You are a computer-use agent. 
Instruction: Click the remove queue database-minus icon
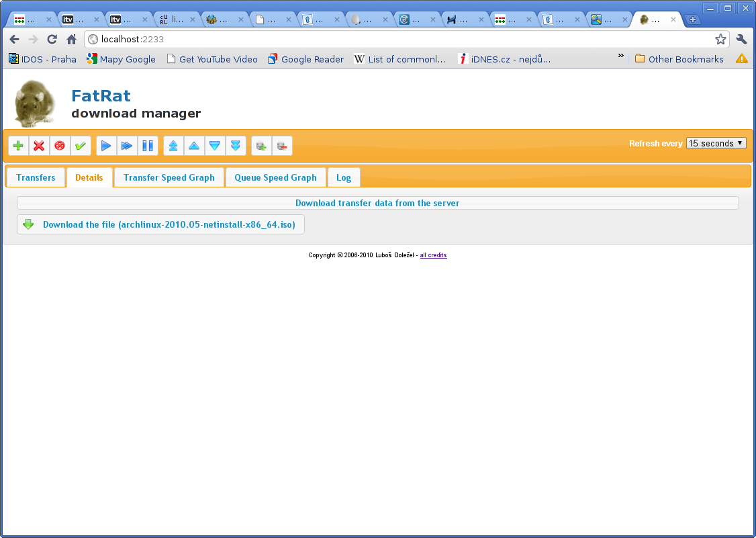pos(282,146)
